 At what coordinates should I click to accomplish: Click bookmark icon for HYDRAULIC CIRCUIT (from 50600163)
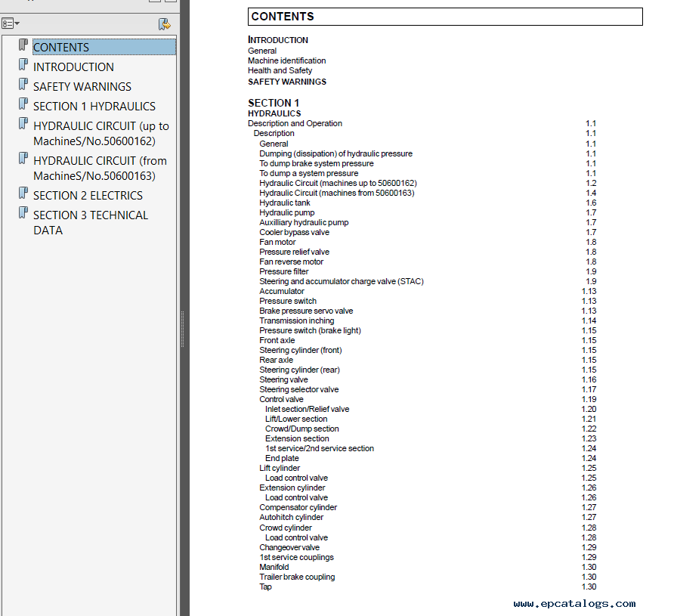pyautogui.click(x=23, y=159)
